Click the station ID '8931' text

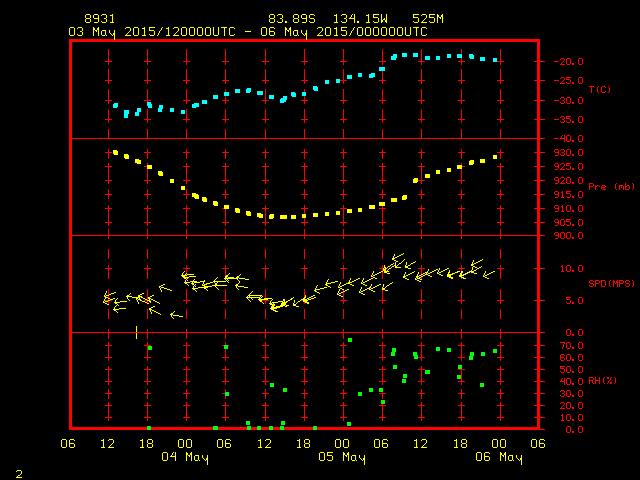[x=100, y=19]
